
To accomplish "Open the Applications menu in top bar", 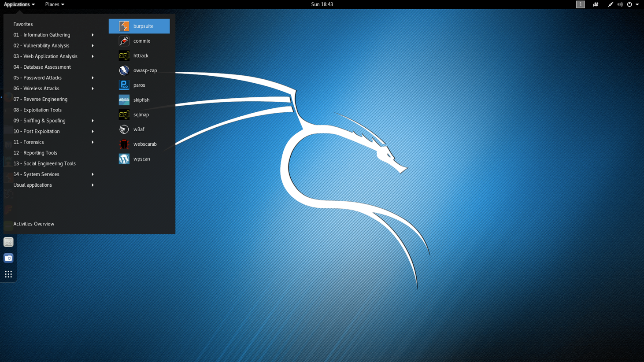I will (x=19, y=4).
